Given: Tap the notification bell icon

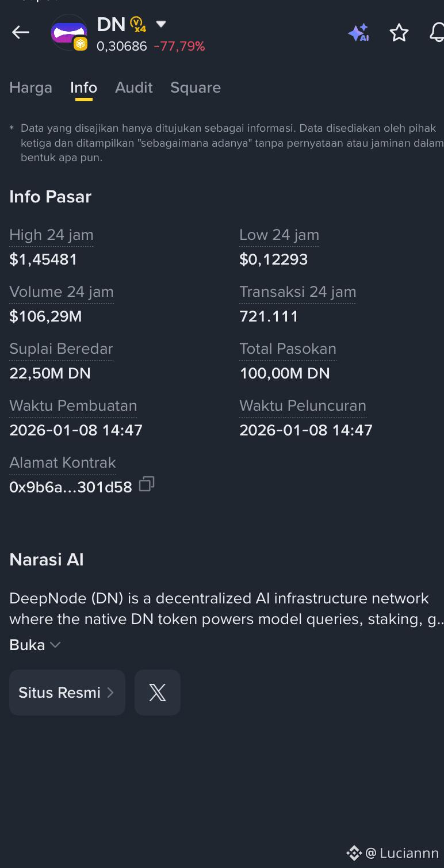Looking at the screenshot, I should (x=437, y=33).
